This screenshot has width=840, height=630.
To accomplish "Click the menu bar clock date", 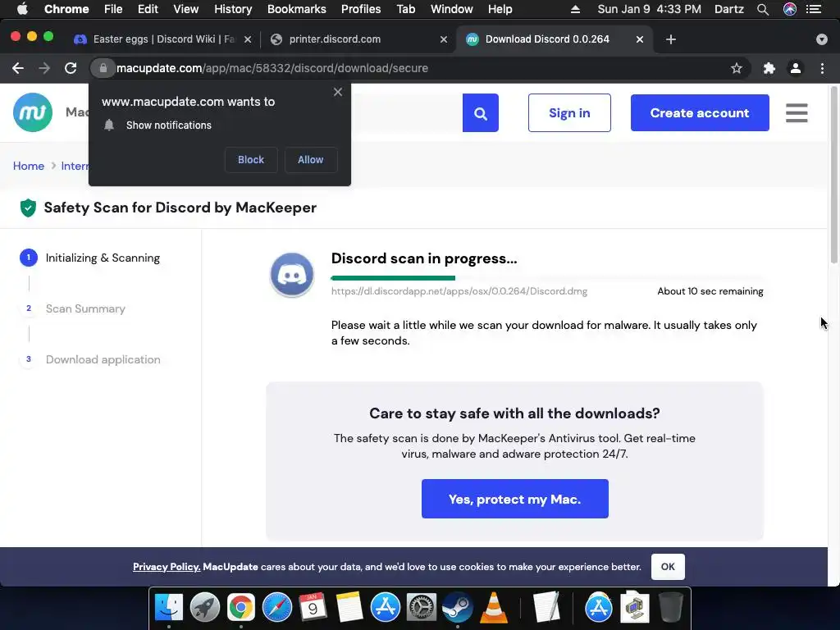I will tap(649, 9).
